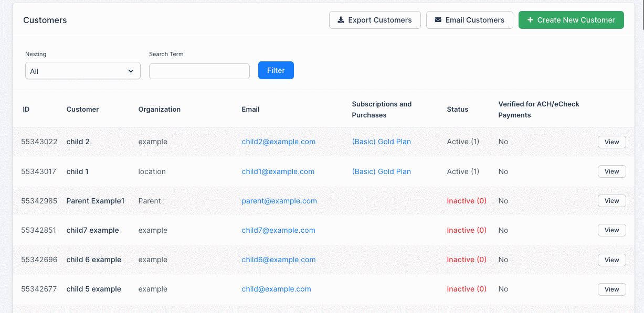644x313 pixels.
Task: Open the parent@example.com email link
Action: pyautogui.click(x=279, y=201)
